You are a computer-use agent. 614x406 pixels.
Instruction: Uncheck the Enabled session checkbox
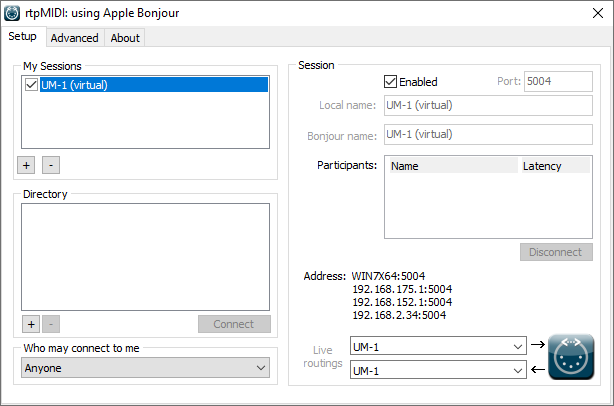tap(390, 82)
